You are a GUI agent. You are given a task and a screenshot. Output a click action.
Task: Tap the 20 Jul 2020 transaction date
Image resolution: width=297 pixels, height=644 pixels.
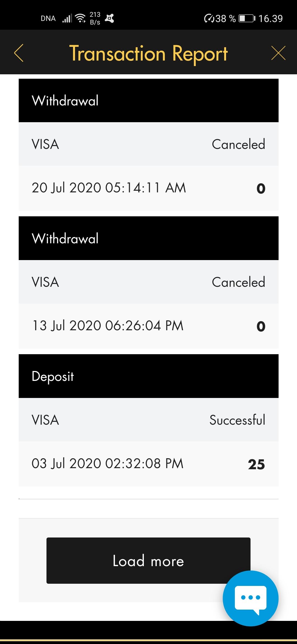109,188
